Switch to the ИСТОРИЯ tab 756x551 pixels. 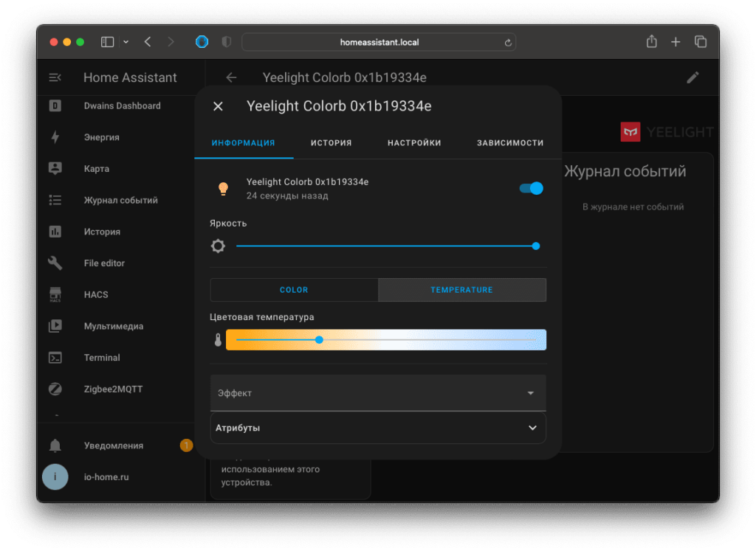pyautogui.click(x=331, y=142)
